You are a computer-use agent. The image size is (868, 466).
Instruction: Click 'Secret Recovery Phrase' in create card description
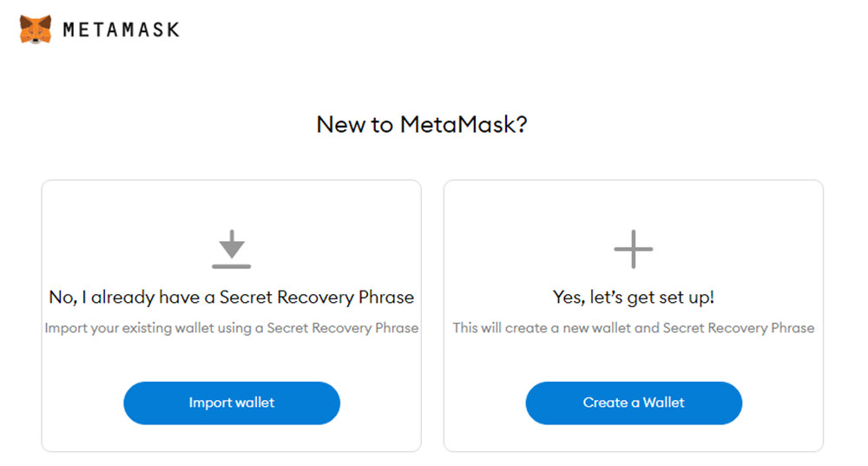click(x=739, y=328)
